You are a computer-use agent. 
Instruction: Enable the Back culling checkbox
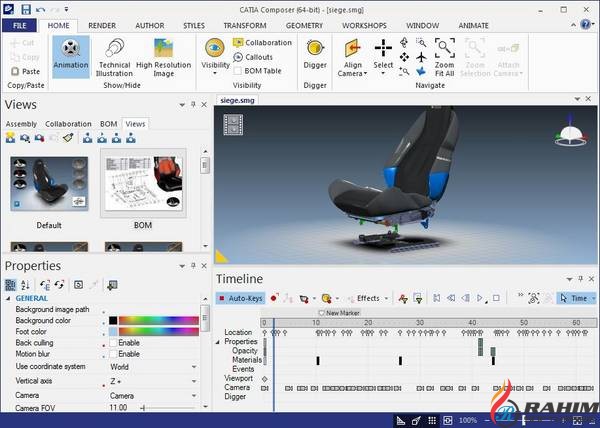[113, 343]
